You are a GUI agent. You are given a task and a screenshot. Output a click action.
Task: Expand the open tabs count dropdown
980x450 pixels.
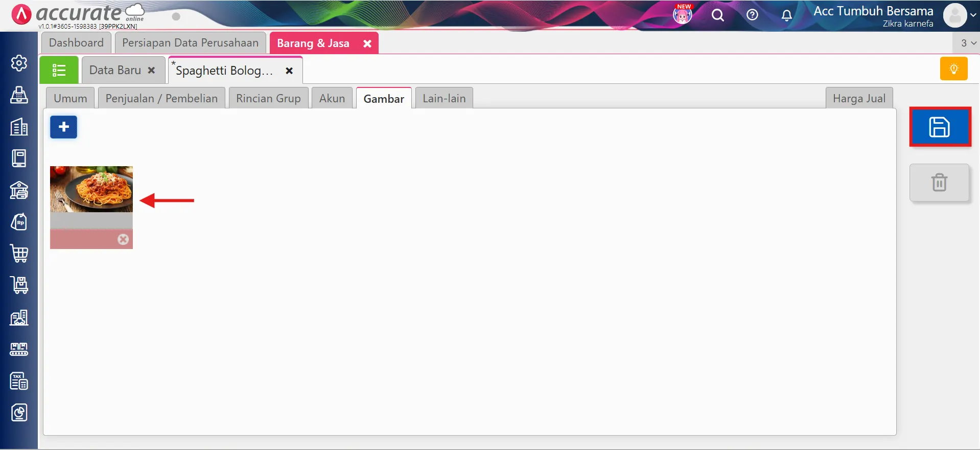(968, 43)
